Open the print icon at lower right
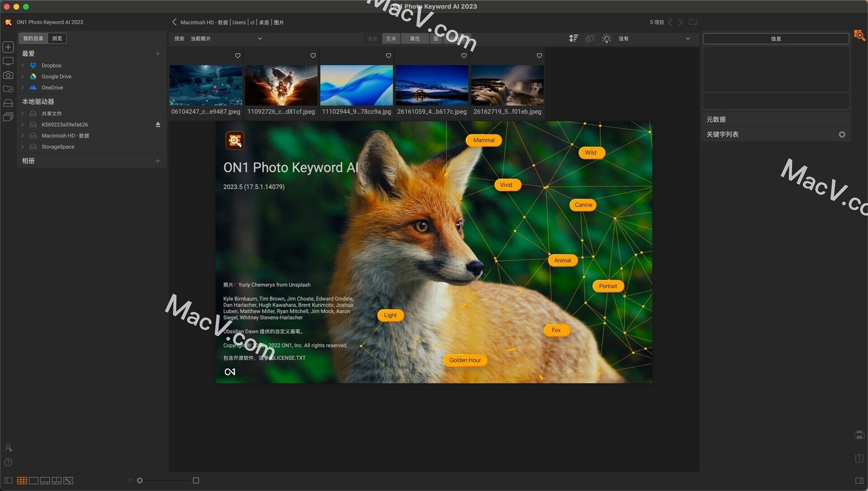The width and height of the screenshot is (868, 491). coord(859,435)
